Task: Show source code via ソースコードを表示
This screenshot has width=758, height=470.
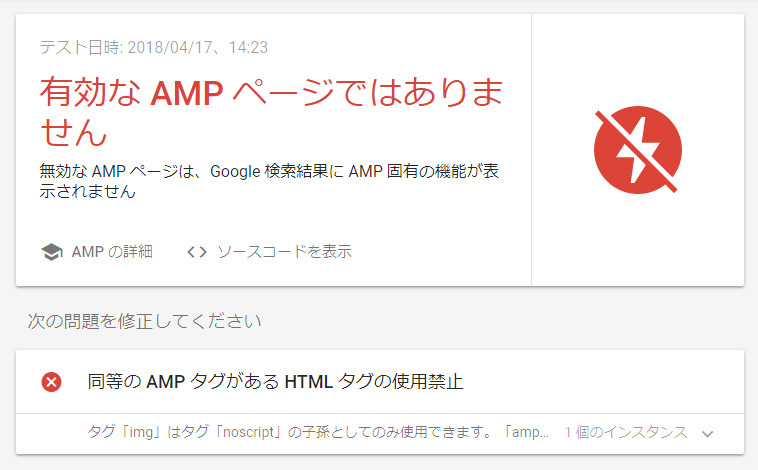Action: [284, 252]
